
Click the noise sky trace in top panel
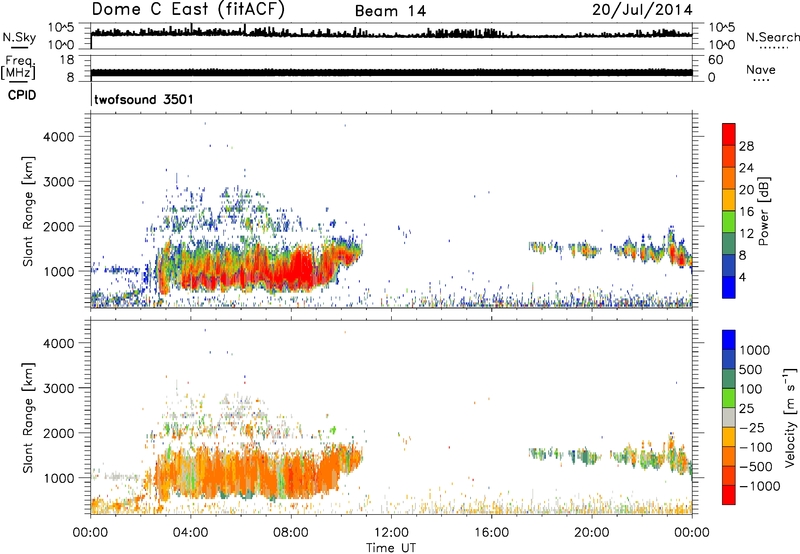391,33
